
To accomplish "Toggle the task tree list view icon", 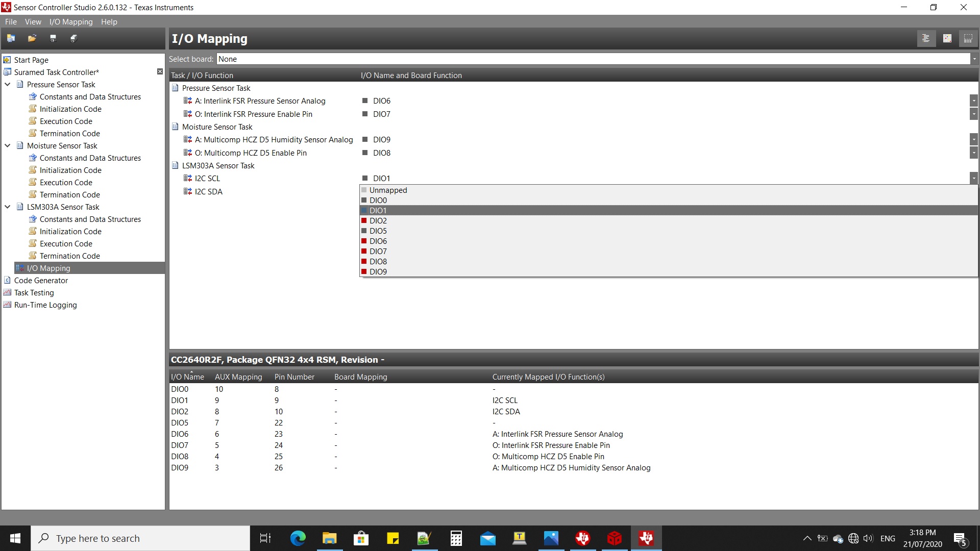I will [926, 39].
